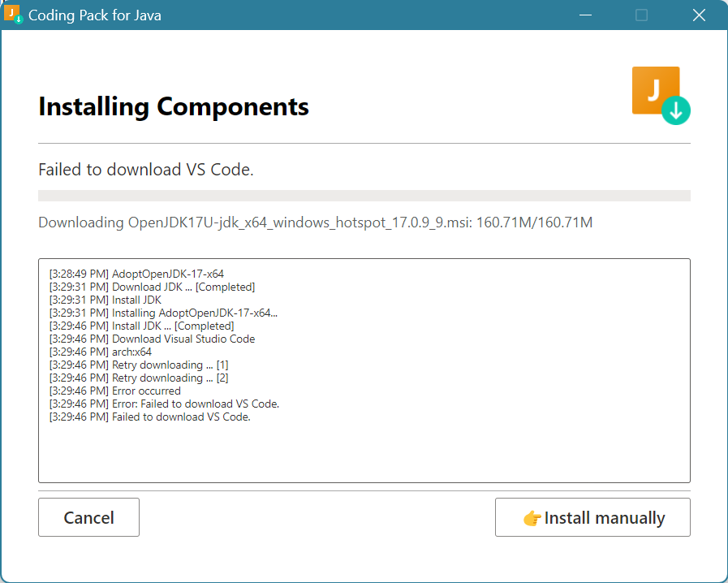Click the 'arch:x64' log entry

click(x=101, y=352)
